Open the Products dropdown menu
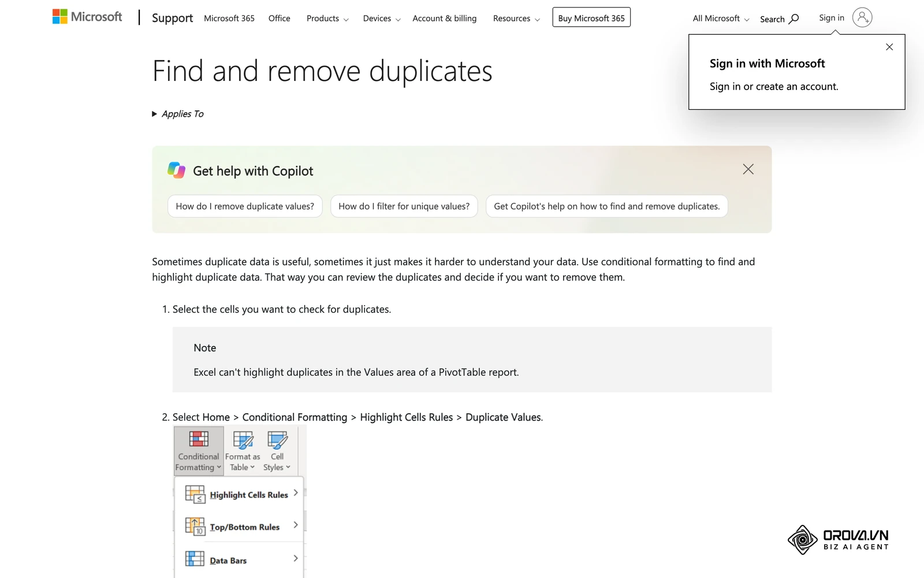924x578 pixels. tap(327, 18)
